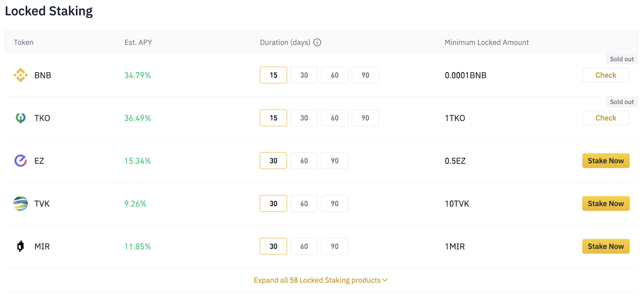
Task: Select 60-day duration for MIR
Action: pos(304,246)
